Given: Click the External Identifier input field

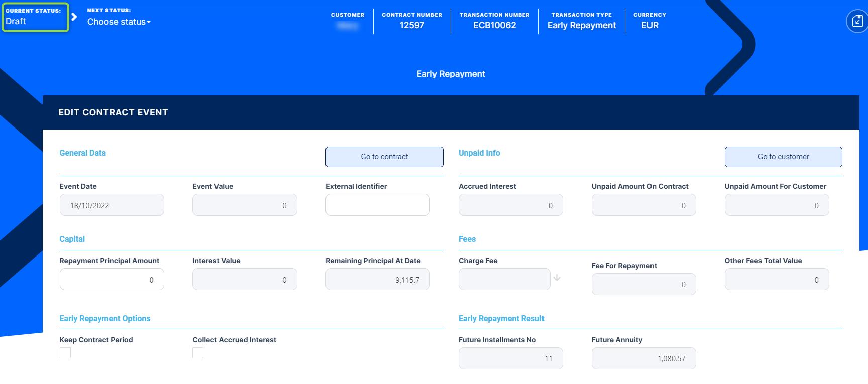Looking at the screenshot, I should pos(377,205).
